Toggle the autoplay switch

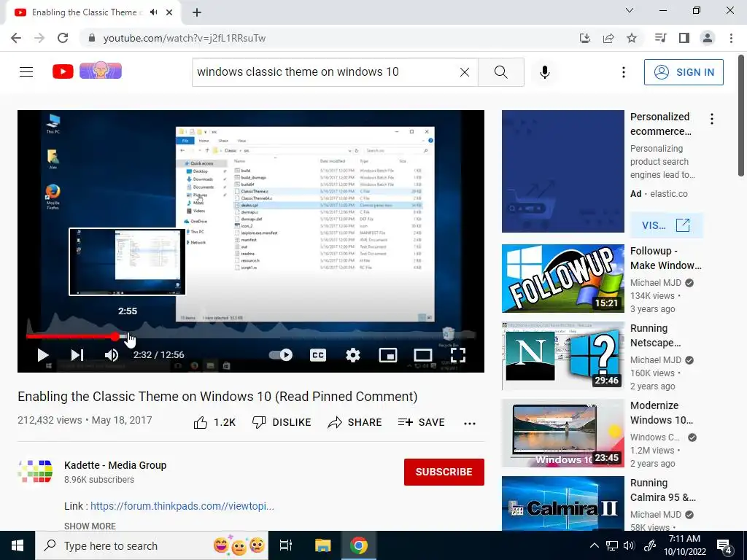tap(281, 355)
